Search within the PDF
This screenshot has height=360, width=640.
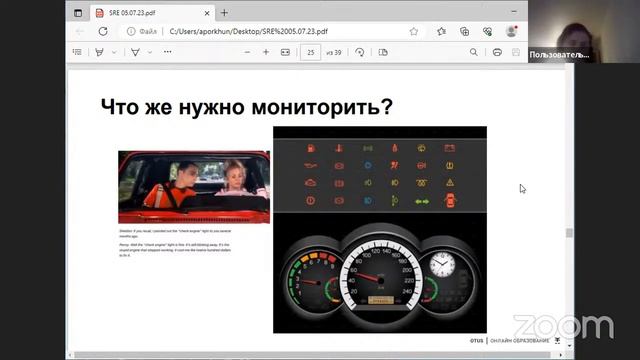(473, 52)
